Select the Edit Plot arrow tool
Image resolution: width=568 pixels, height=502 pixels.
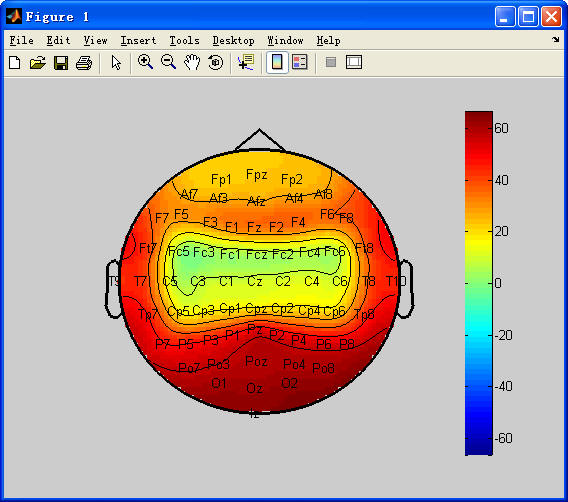116,63
